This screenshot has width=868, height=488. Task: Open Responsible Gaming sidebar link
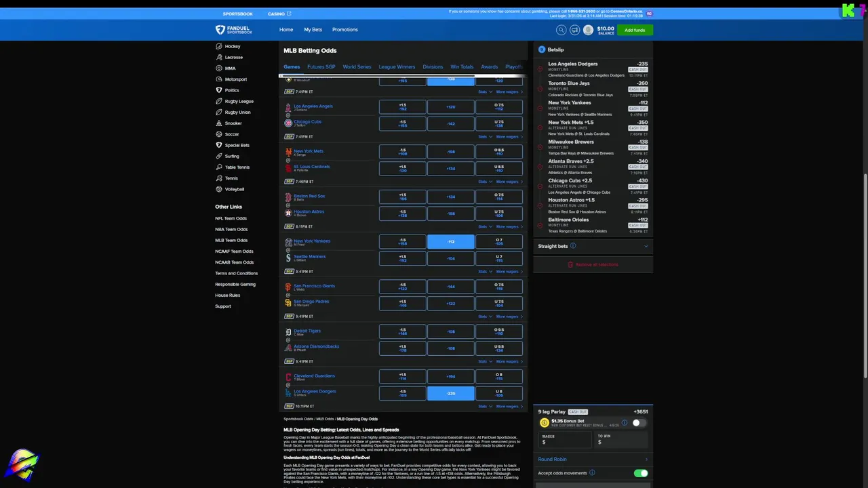(235, 284)
